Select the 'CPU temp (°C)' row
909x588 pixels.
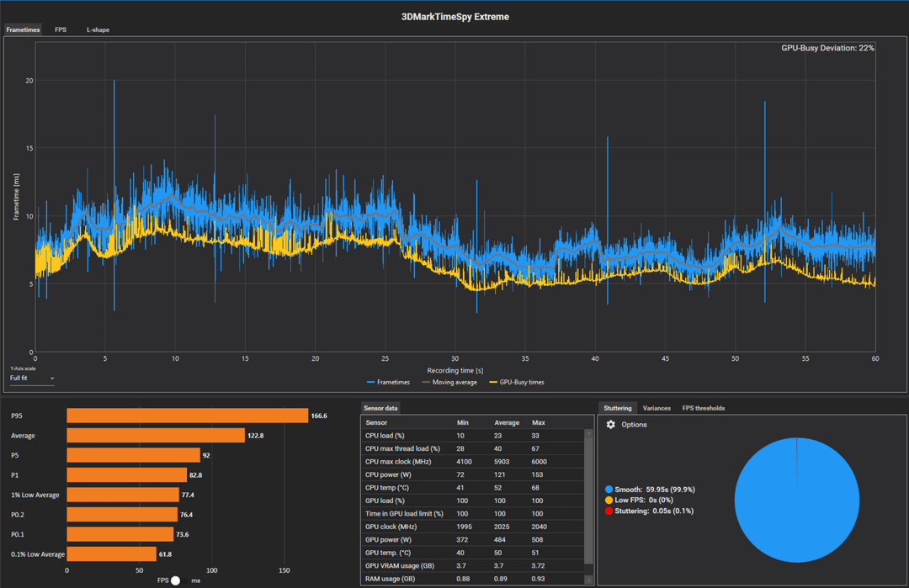click(x=473, y=488)
